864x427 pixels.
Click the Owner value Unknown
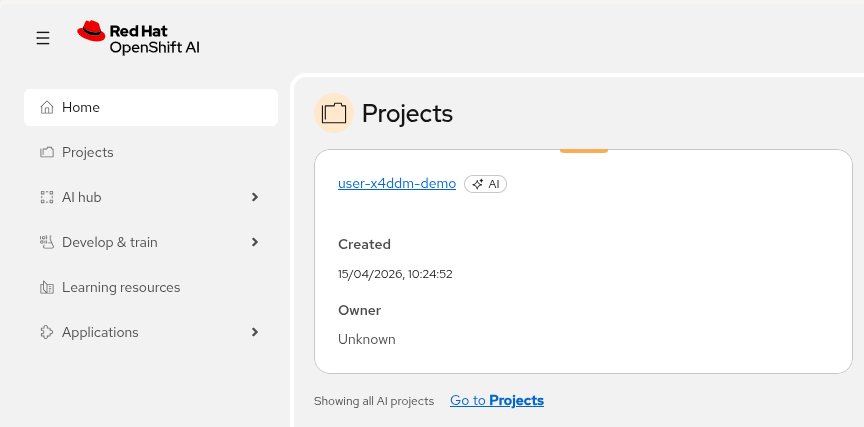pyautogui.click(x=367, y=339)
